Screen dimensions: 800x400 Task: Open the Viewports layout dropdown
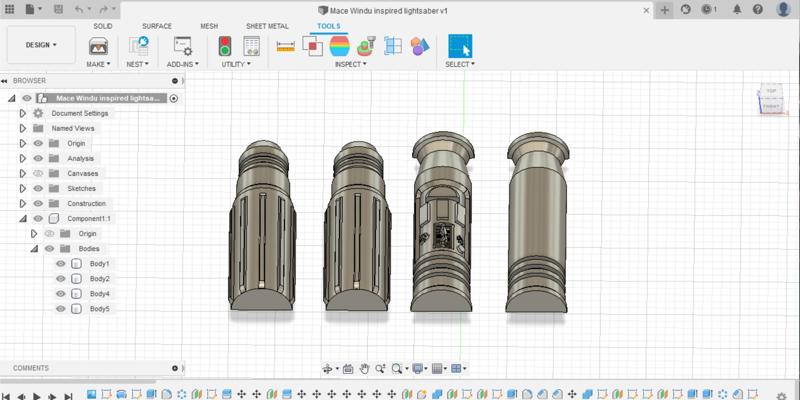coord(459,368)
